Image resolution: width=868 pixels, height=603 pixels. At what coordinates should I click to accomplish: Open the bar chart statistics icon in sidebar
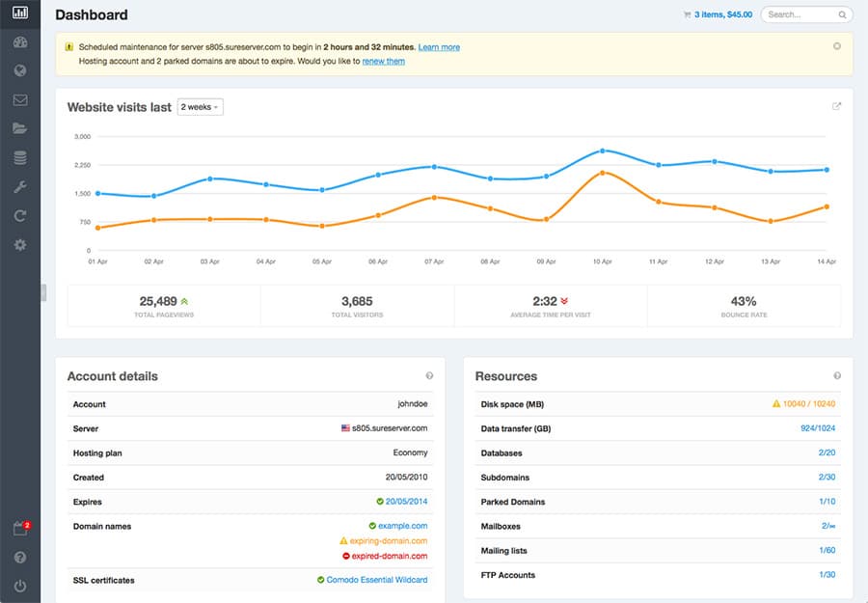(20, 14)
